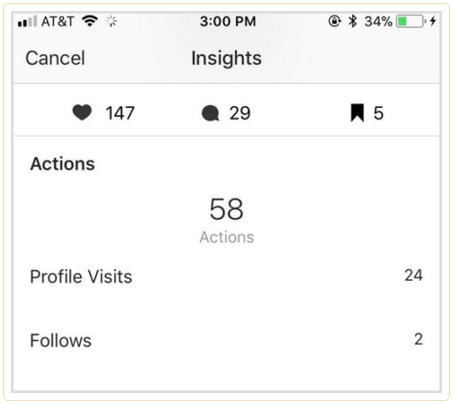Screen dimensions: 453x404
Task: Tap the rotation lock icon
Action: tap(334, 21)
